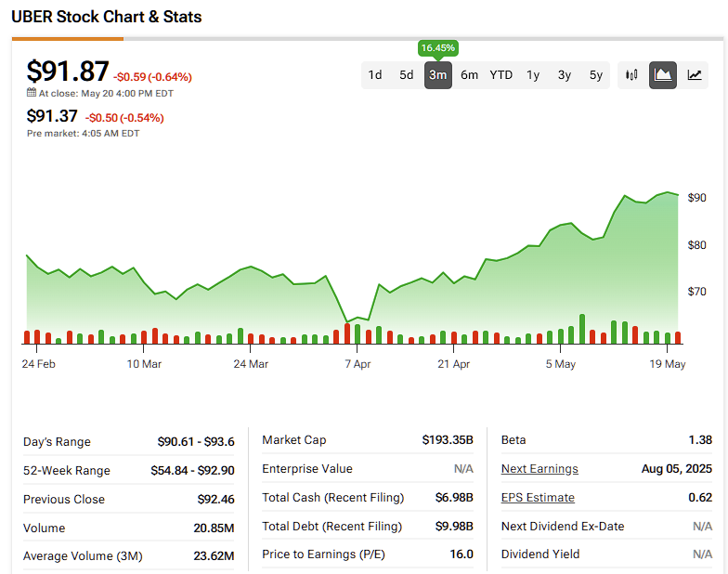The image size is (728, 574).
Task: Select the 6m time range
Action: [470, 74]
